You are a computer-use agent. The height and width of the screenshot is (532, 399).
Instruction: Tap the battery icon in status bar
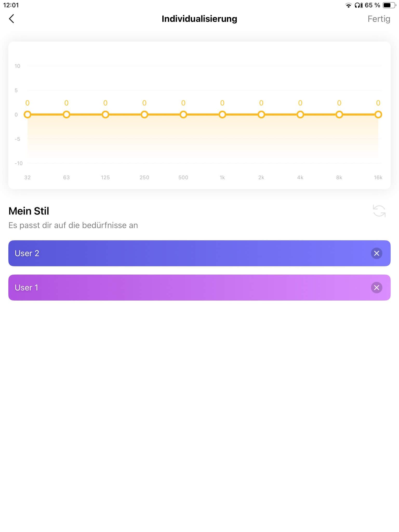pyautogui.click(x=389, y=5)
